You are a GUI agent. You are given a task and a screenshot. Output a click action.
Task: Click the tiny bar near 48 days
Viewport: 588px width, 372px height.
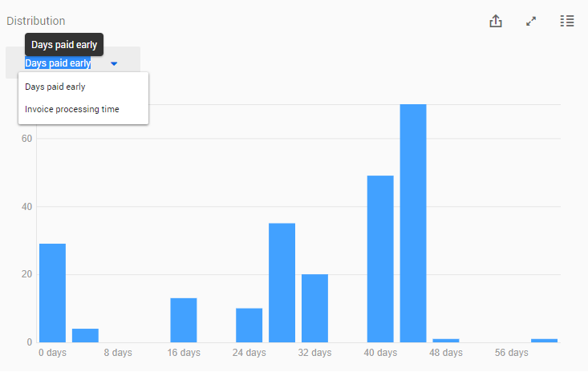coord(446,340)
